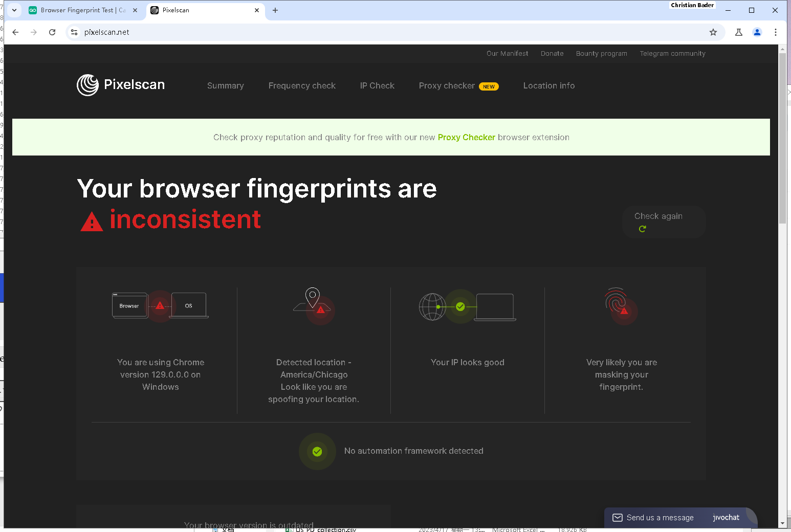
Task: Reload the page with the refresh icon
Action: [x=52, y=32]
